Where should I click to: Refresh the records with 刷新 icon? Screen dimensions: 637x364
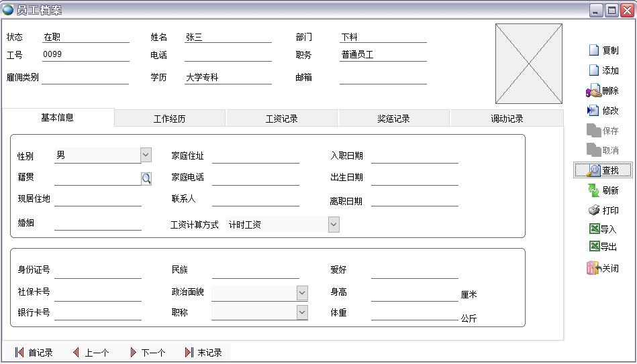(x=593, y=190)
